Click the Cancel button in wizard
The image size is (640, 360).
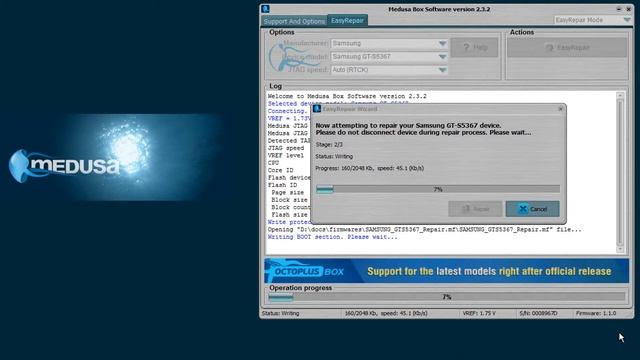tap(532, 209)
